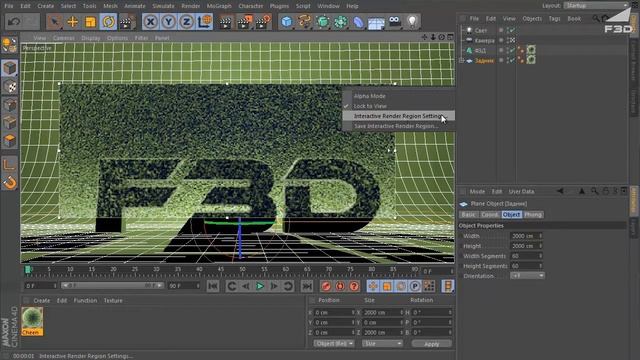This screenshot has width=640, height=360.
Task: Add a Cube primitive object
Action: pyautogui.click(x=287, y=22)
